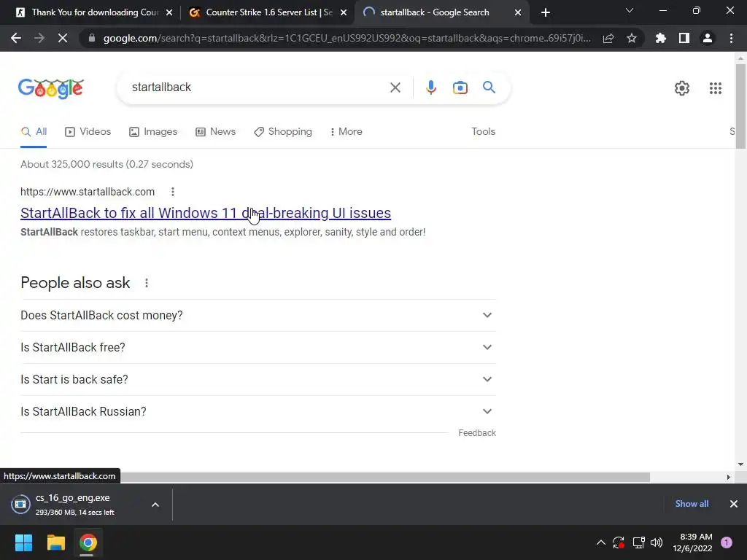Switch to Videos results

tap(88, 132)
